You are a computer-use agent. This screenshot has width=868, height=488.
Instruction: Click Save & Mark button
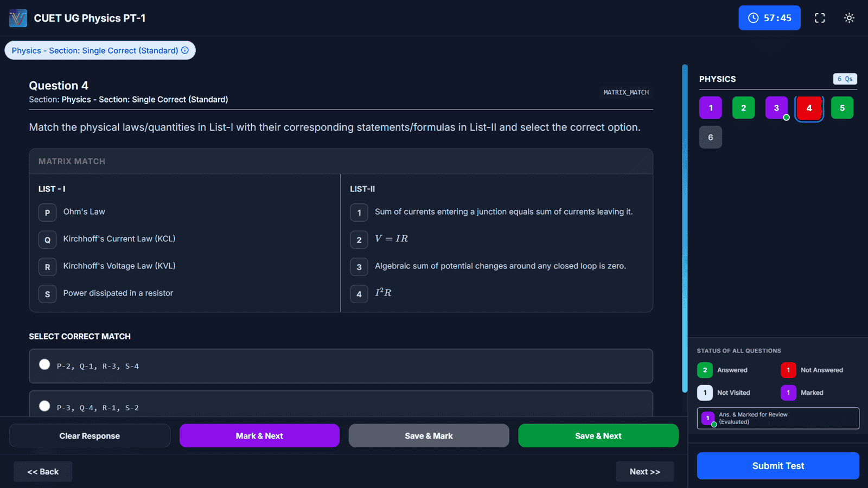click(x=429, y=436)
